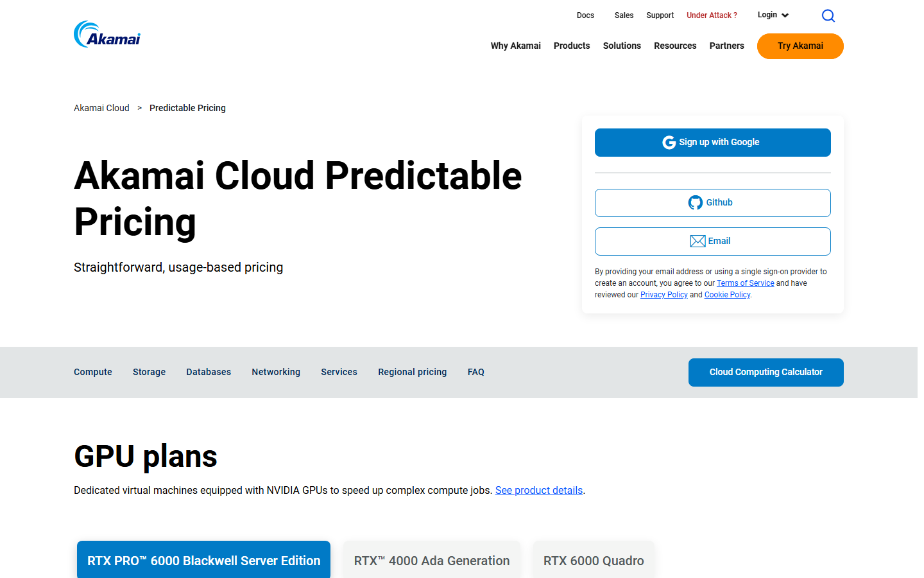Click the Try Akamai button
The image size is (924, 578).
800,46
